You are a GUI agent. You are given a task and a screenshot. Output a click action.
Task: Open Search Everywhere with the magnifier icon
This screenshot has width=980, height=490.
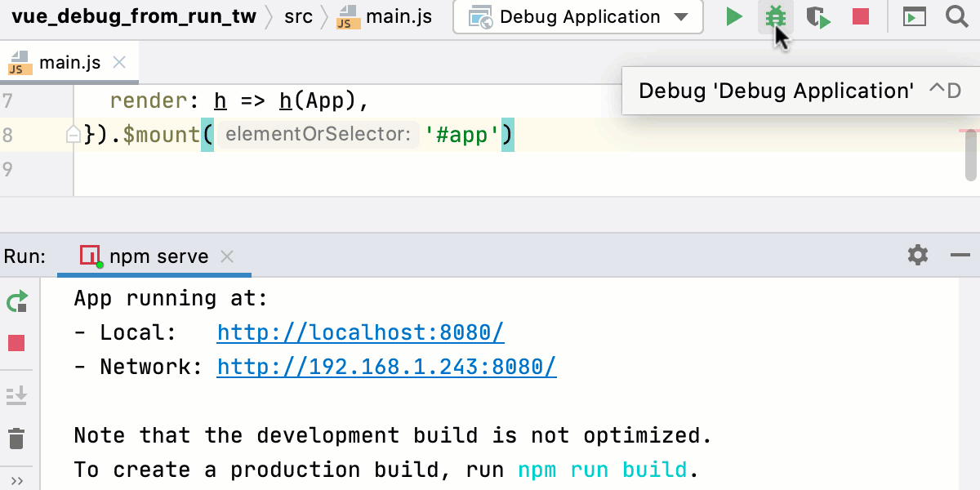[x=957, y=16]
